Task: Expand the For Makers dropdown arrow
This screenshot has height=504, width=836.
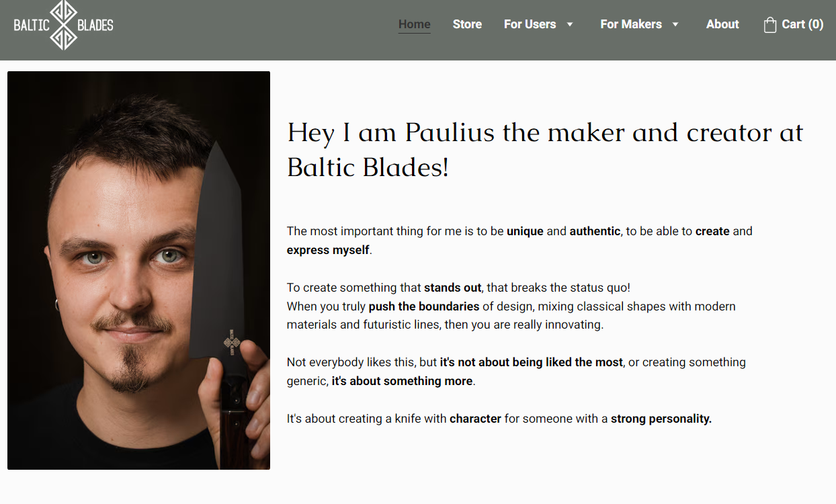Action: (675, 24)
